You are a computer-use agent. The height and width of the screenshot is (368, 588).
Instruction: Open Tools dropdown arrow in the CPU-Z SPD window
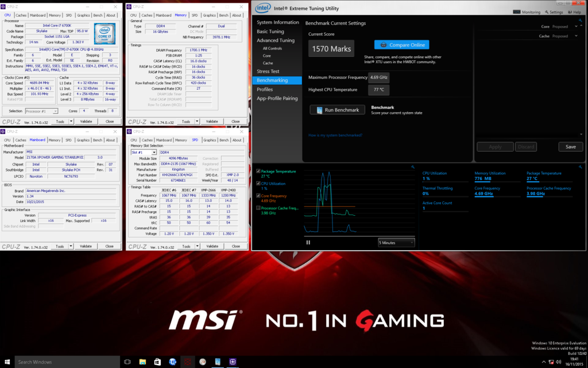(x=198, y=246)
